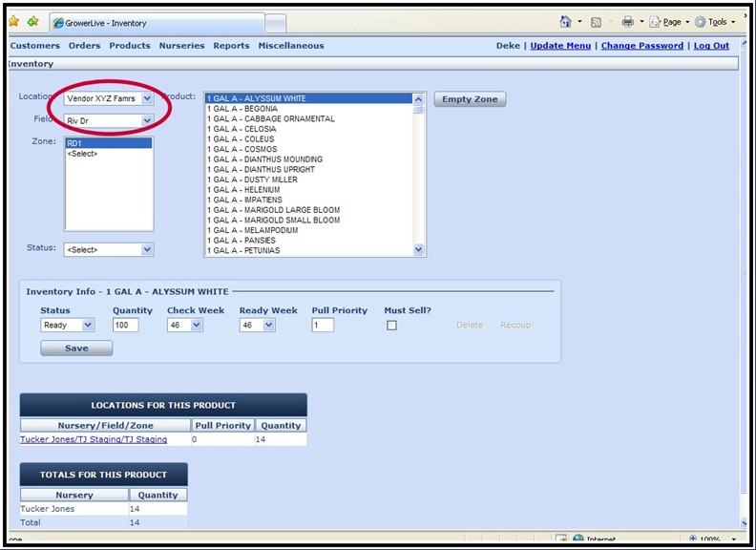756x550 pixels.
Task: Toggle the Must Sell checkbox
Action: click(x=391, y=326)
